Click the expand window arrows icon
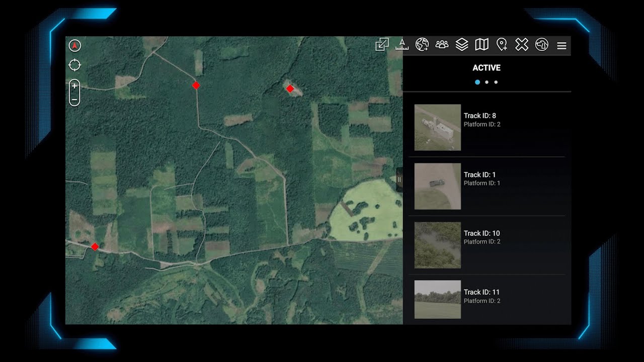This screenshot has height=362, width=644. (382, 45)
